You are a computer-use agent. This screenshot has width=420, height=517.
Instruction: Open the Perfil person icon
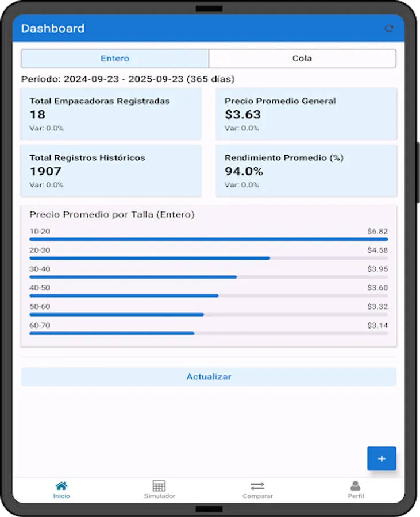[x=356, y=485]
